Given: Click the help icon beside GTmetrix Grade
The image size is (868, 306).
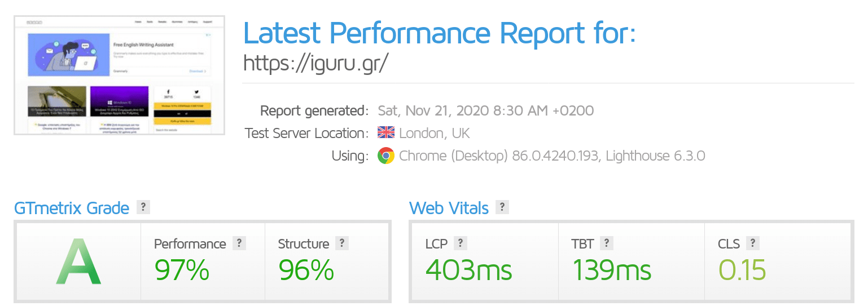Looking at the screenshot, I should pyautogui.click(x=143, y=207).
